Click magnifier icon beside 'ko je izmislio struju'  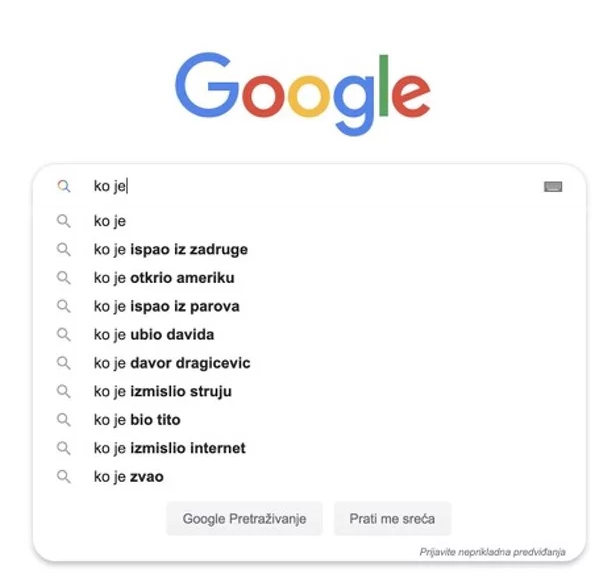(x=64, y=391)
